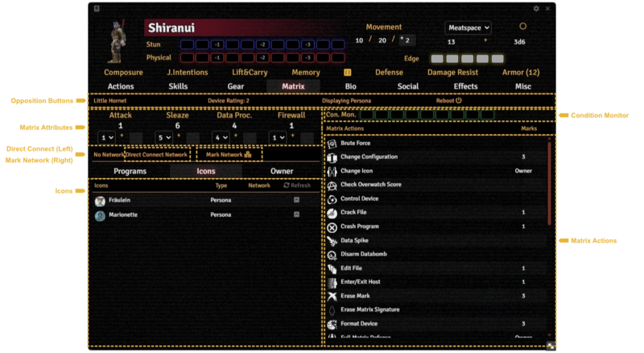Screen dimensions: 644x353
Task: Click the Erase Mark action icon
Action: [332, 296]
